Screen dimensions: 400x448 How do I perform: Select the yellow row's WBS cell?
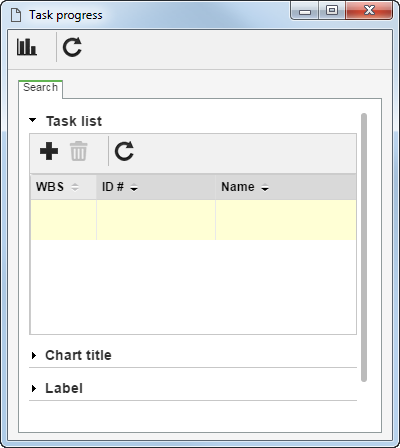(x=63, y=220)
